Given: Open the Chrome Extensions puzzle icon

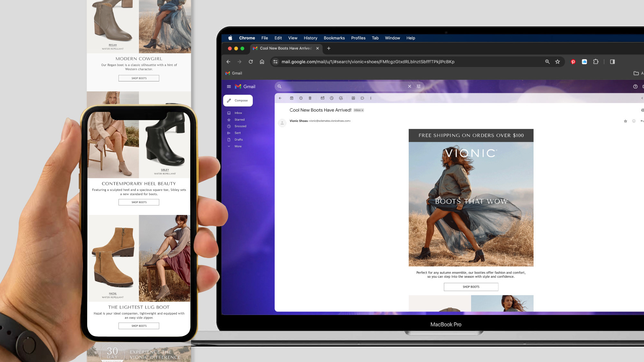Looking at the screenshot, I should (596, 62).
